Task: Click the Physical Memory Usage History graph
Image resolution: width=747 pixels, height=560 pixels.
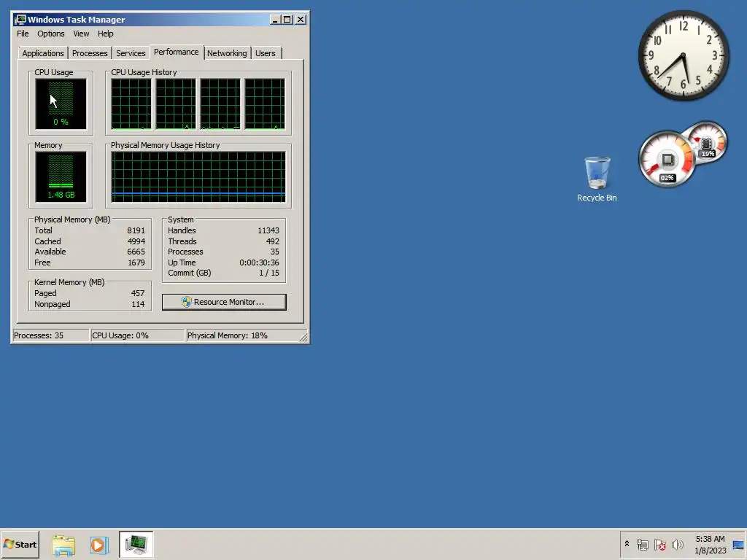Action: [198, 176]
